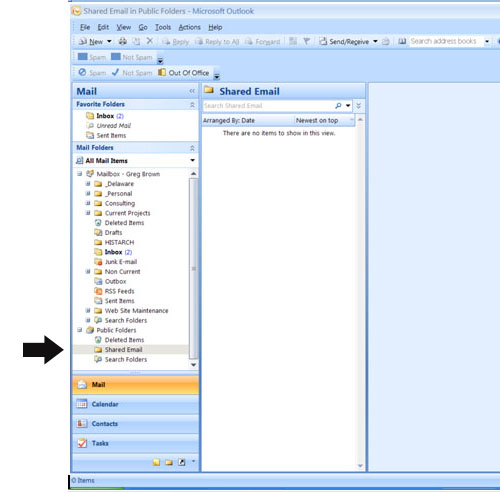Viewport: 500px width, 492px height.
Task: Minimize the navigation pane
Action: click(192, 91)
